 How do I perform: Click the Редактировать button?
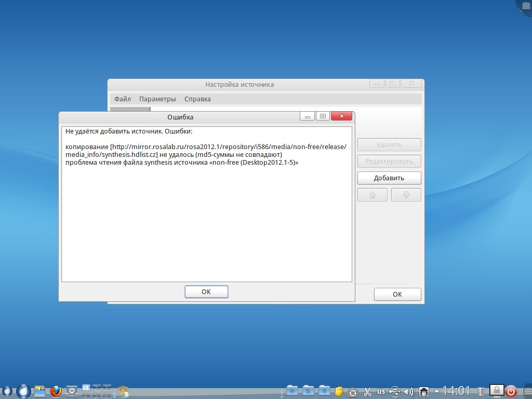point(389,161)
